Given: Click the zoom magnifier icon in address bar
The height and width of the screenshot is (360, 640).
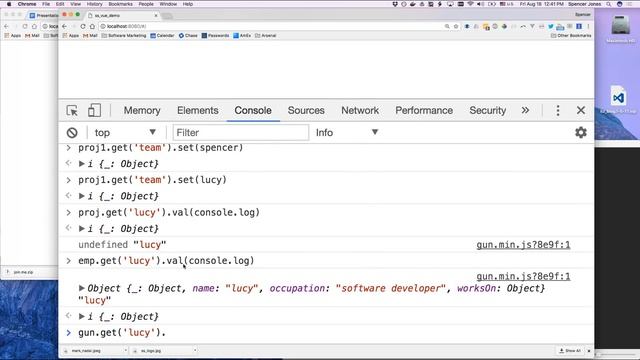Looking at the screenshot, I should (447, 26).
